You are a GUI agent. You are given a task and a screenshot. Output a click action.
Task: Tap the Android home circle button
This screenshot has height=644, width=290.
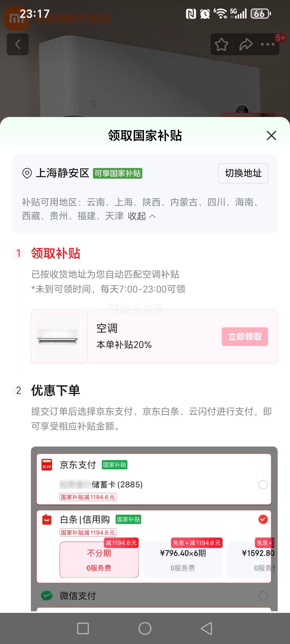coord(145,628)
